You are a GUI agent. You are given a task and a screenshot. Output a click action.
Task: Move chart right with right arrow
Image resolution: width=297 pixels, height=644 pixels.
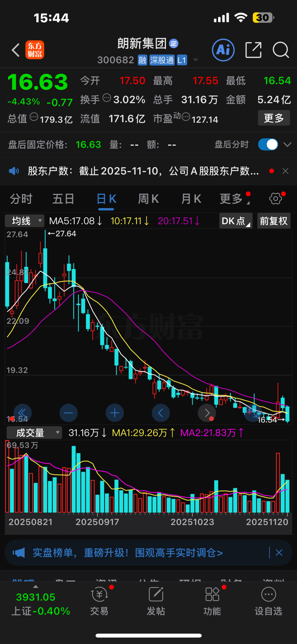(x=207, y=413)
